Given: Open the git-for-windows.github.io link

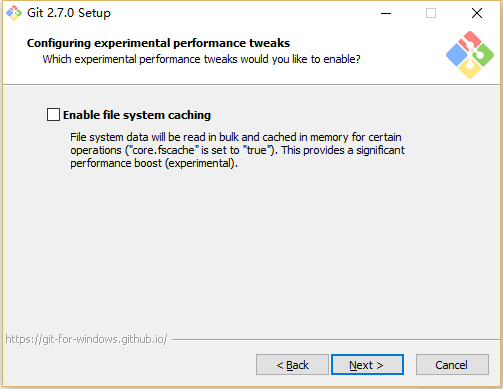Looking at the screenshot, I should (86, 339).
